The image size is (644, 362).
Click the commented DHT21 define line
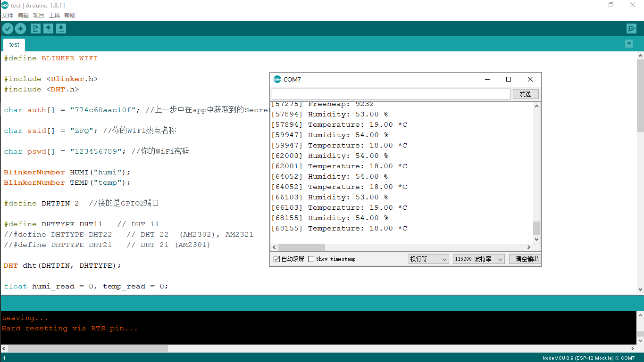click(107, 245)
